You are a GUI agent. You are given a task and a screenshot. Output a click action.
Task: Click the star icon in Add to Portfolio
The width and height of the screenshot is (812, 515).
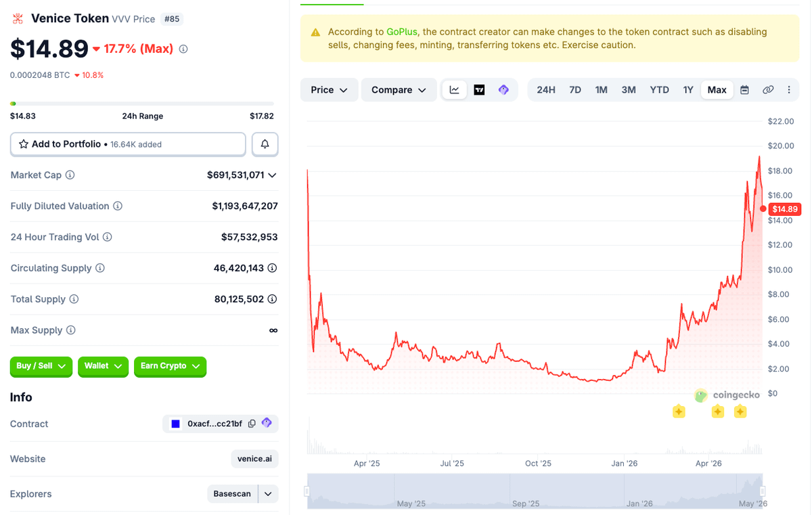24,144
